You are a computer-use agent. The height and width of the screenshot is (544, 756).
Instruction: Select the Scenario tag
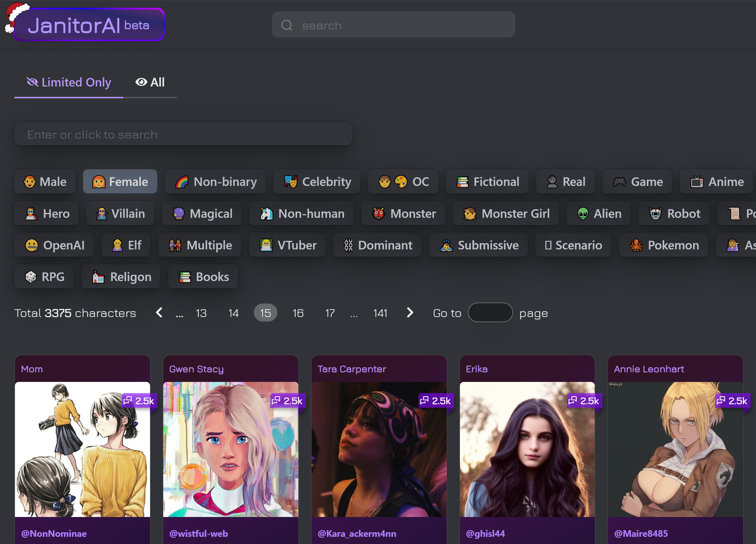[x=573, y=245]
